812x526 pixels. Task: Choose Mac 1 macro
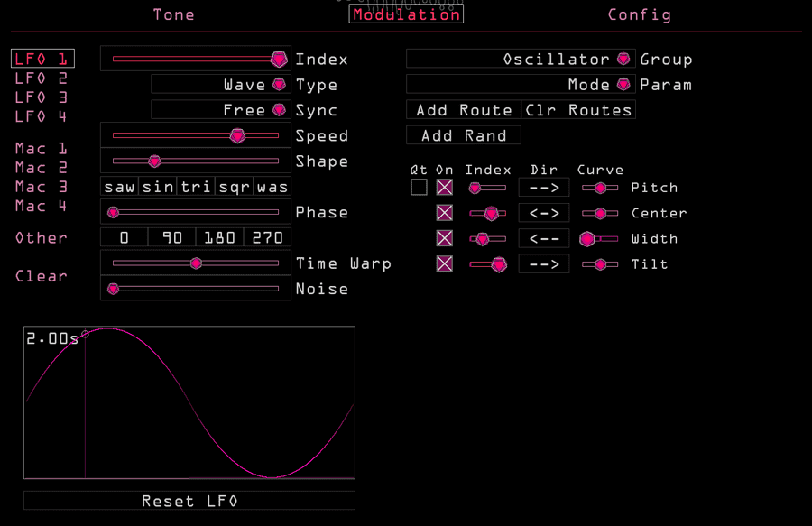[41, 149]
